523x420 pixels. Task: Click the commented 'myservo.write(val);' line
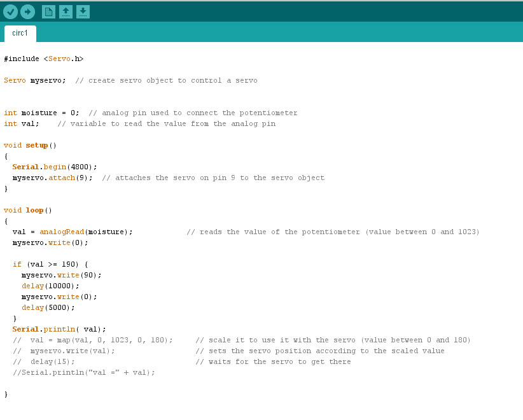(x=64, y=351)
